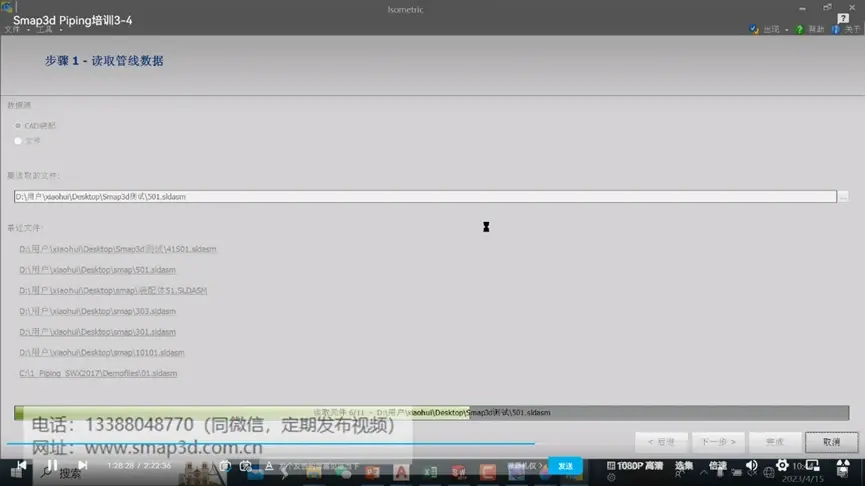Click the fullscreen icon in player
This screenshot has width=865, height=486.
click(843, 466)
